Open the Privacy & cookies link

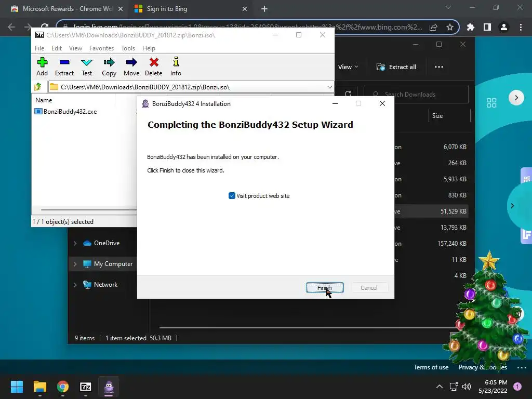coord(483,367)
